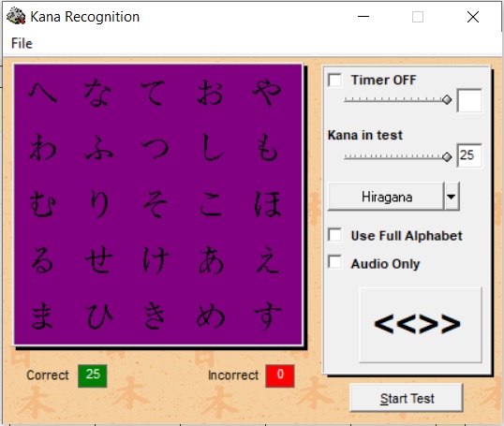The height and width of the screenshot is (426, 504).
Task: Pick the ほ kana tile
Action: click(x=267, y=204)
